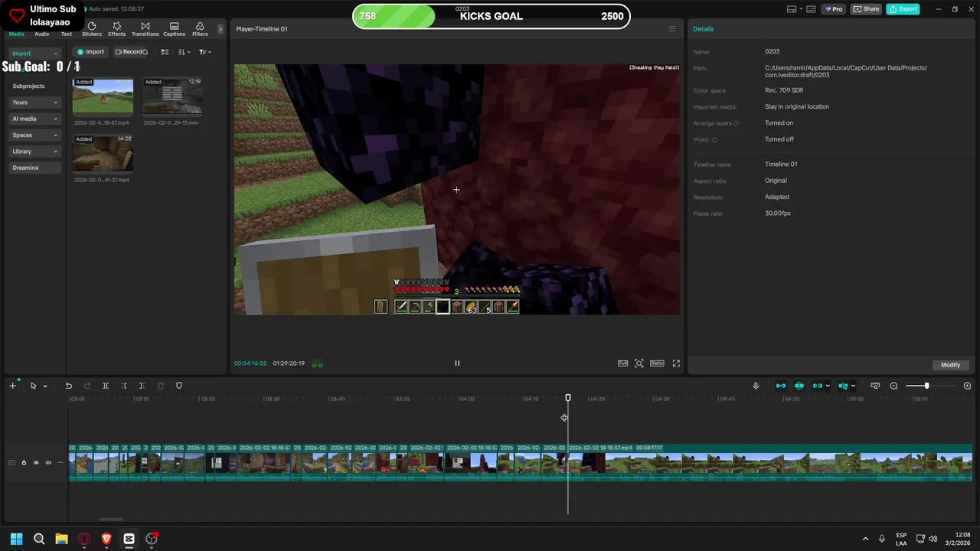The image size is (980, 551).
Task: Search media with the magnifier icon
Action: tap(145, 52)
